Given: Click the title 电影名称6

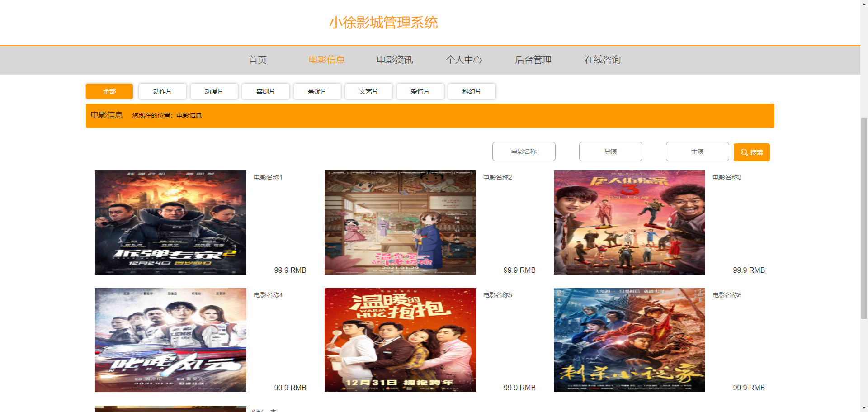Looking at the screenshot, I should [727, 295].
